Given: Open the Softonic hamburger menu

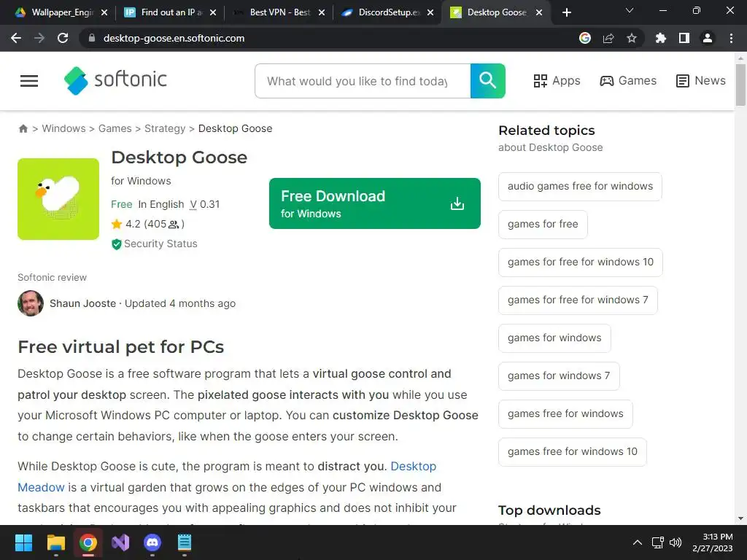Looking at the screenshot, I should (x=29, y=81).
